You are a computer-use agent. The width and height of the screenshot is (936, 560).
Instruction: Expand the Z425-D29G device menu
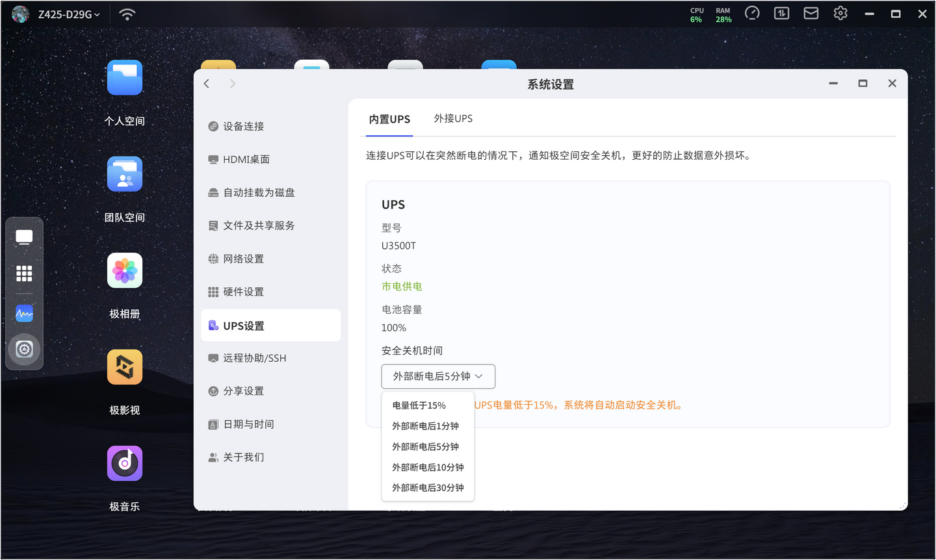click(69, 14)
